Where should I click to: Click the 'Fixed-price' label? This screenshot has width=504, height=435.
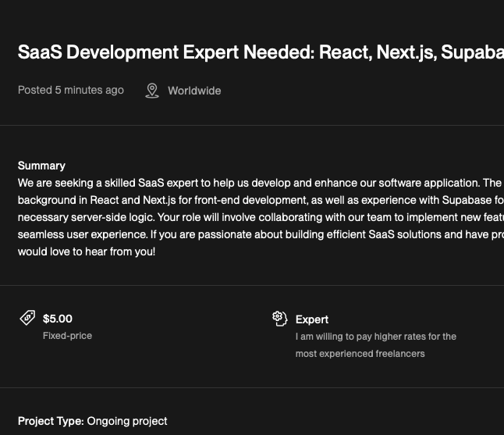click(68, 336)
